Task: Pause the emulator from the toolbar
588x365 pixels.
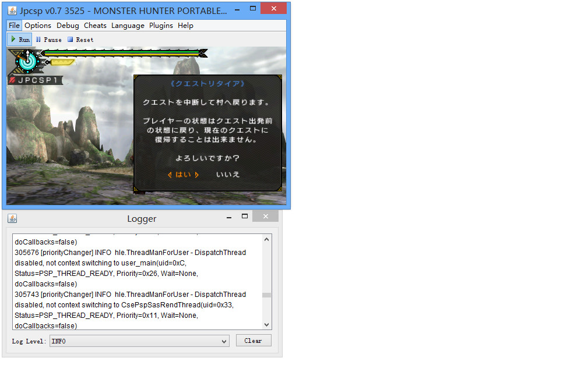Action: [x=48, y=40]
